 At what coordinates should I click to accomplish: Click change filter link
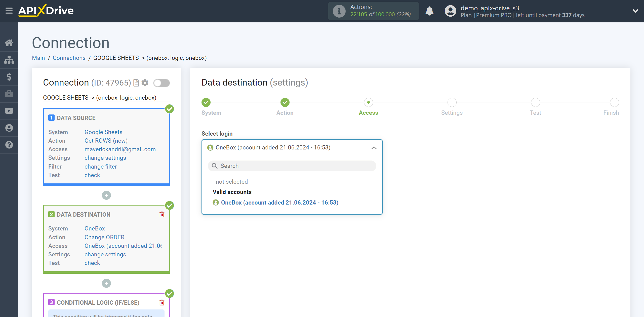[x=101, y=167]
